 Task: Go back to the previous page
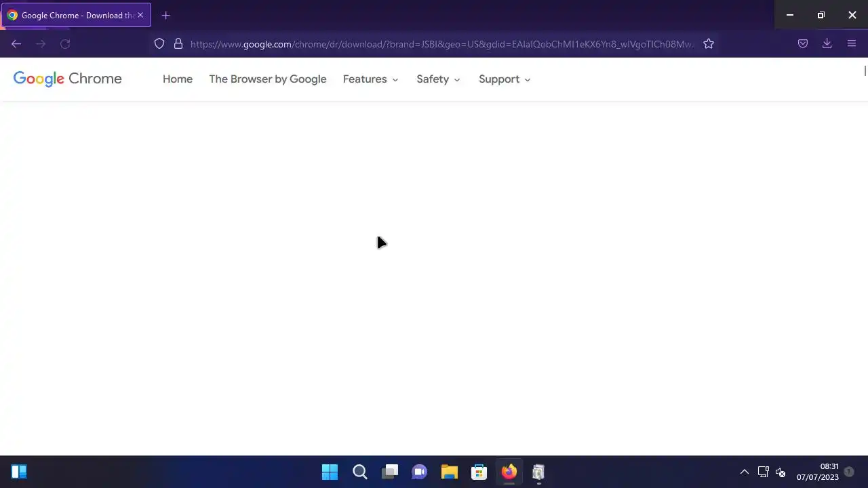(x=16, y=43)
